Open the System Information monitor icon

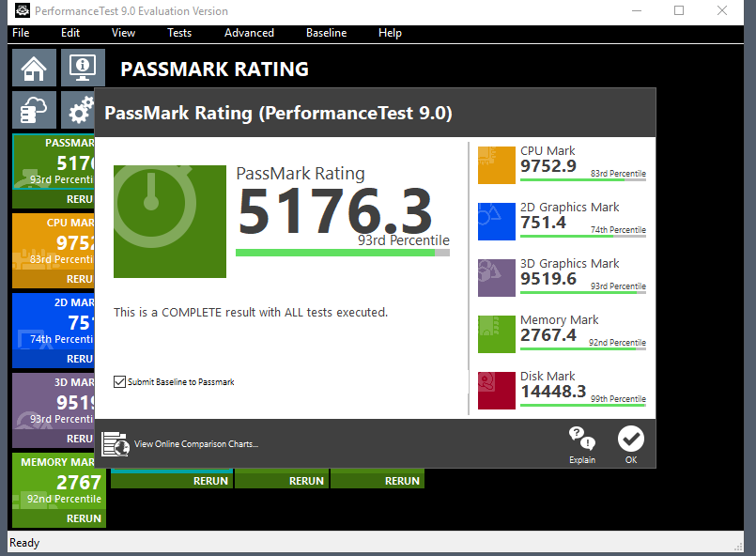[x=83, y=68]
